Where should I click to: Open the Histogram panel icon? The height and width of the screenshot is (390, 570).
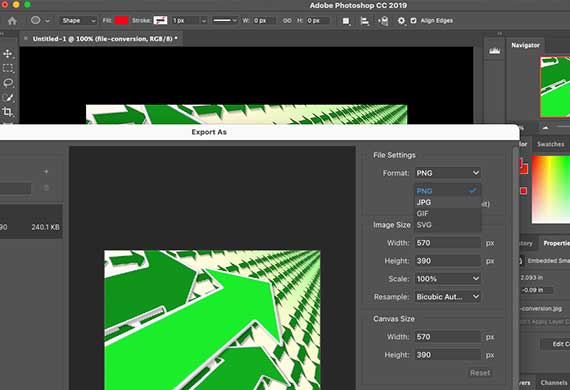(494, 51)
